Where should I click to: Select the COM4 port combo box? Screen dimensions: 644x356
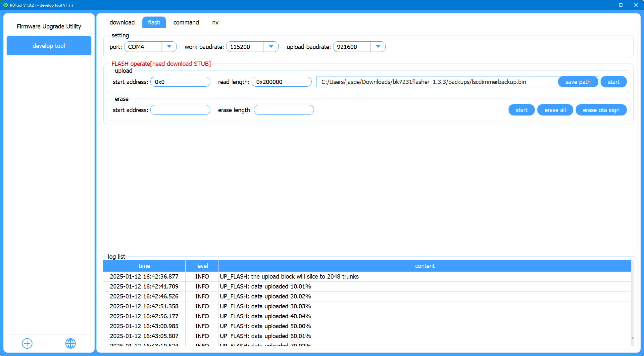tap(150, 47)
